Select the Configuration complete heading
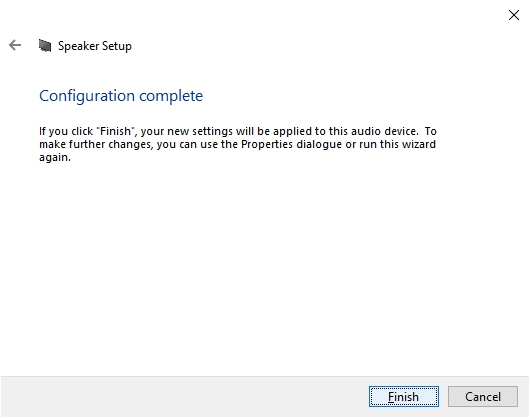530x418 pixels. click(121, 96)
